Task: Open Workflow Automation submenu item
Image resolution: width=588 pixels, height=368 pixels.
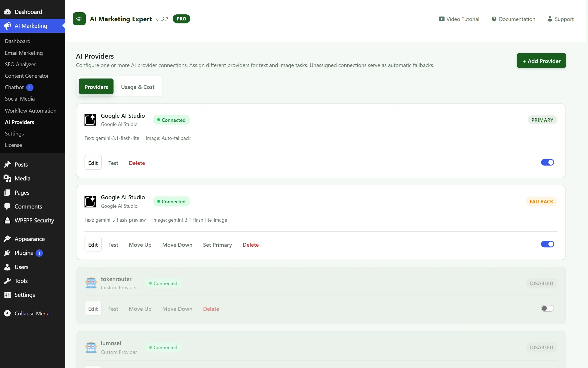Action: pos(30,110)
